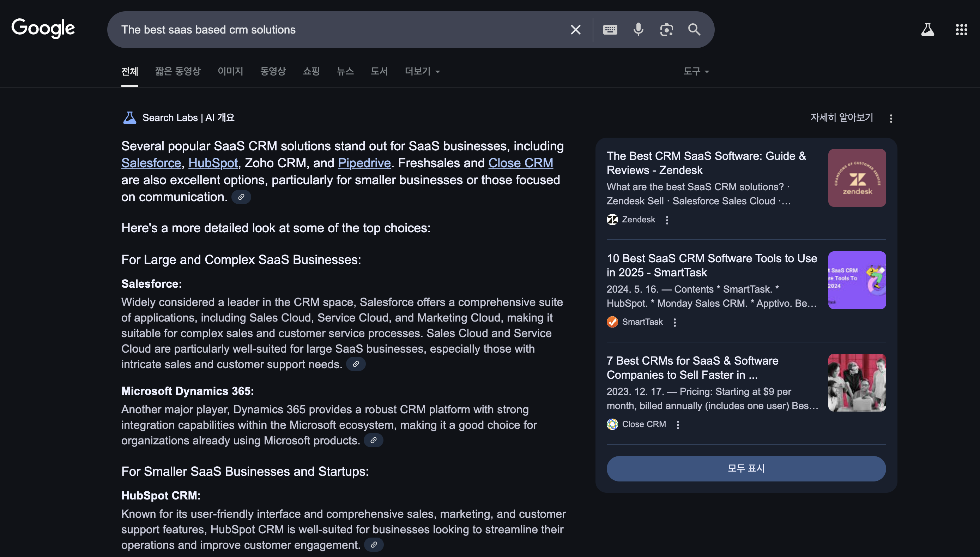
Task: Click the Close CRM source name label
Action: pyautogui.click(x=644, y=425)
